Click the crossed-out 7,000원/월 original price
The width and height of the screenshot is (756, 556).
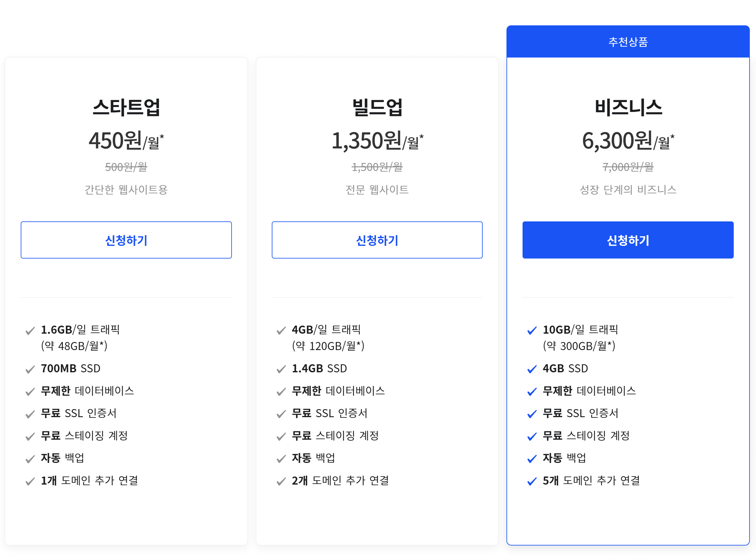(x=628, y=167)
